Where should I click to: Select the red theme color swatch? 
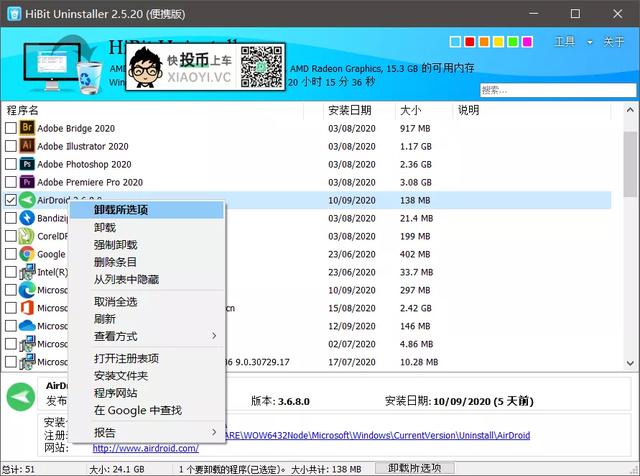point(470,42)
